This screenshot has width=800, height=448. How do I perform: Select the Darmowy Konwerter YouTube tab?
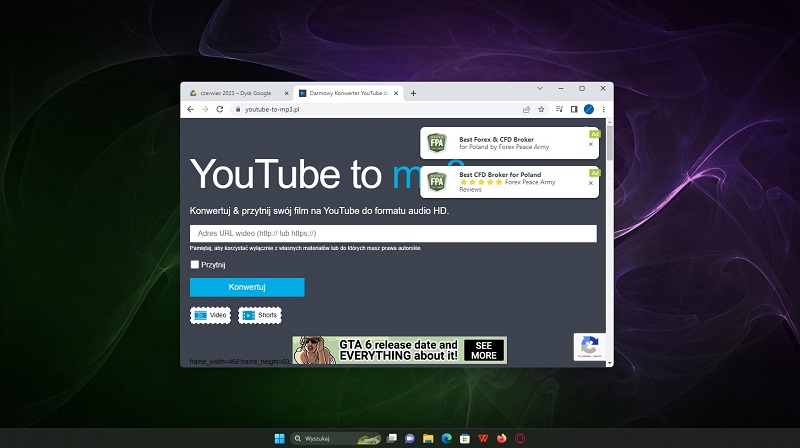(348, 93)
